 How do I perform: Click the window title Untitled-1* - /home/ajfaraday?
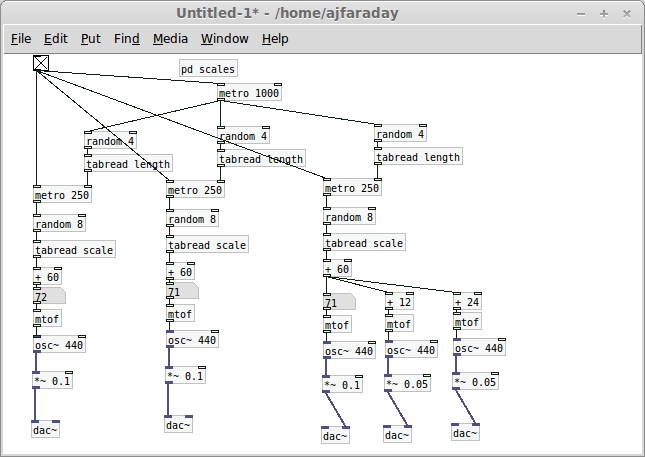point(287,13)
